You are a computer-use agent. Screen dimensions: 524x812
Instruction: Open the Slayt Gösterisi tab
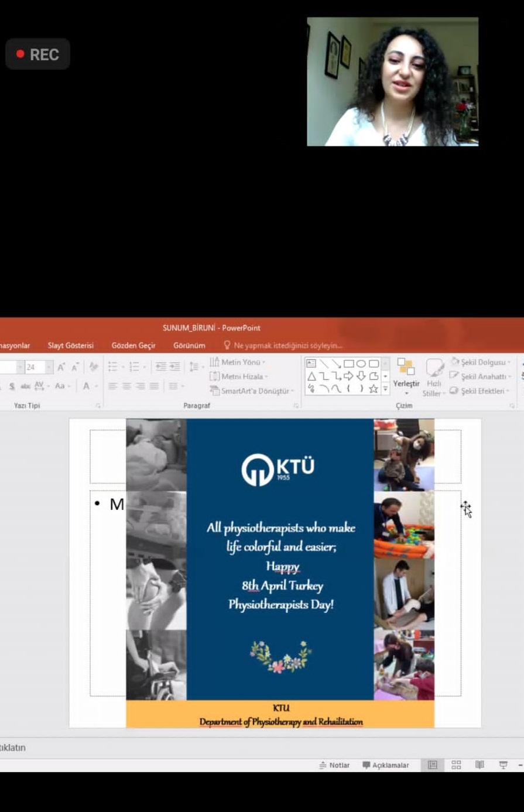(70, 345)
